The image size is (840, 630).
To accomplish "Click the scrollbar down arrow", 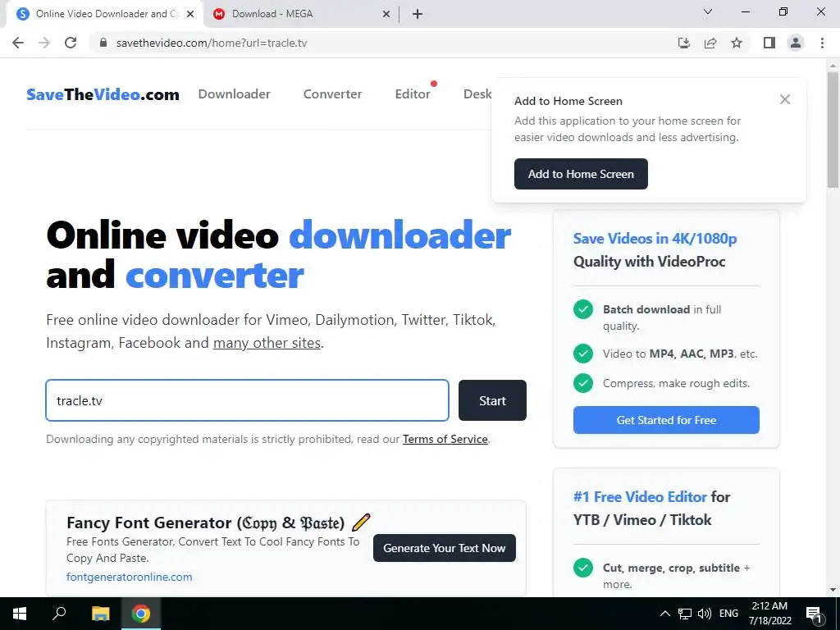I will pos(833,590).
